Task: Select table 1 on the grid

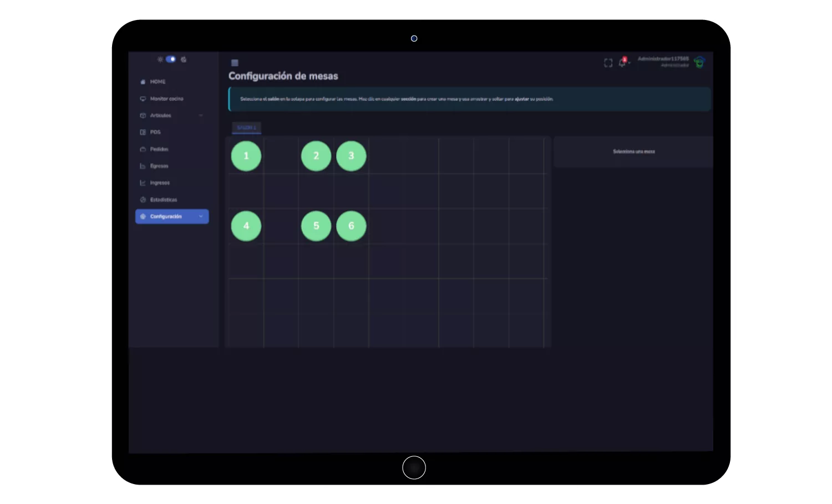Action: [246, 156]
